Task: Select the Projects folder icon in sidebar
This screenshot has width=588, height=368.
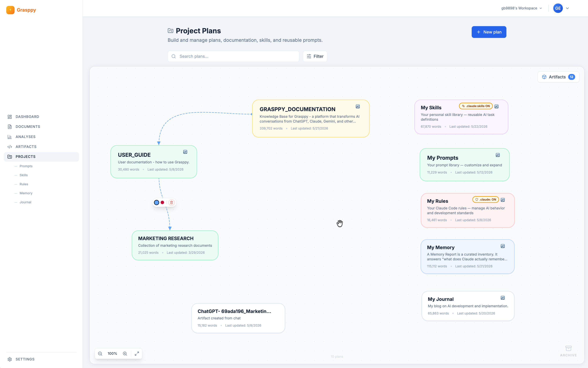Action: (x=10, y=157)
